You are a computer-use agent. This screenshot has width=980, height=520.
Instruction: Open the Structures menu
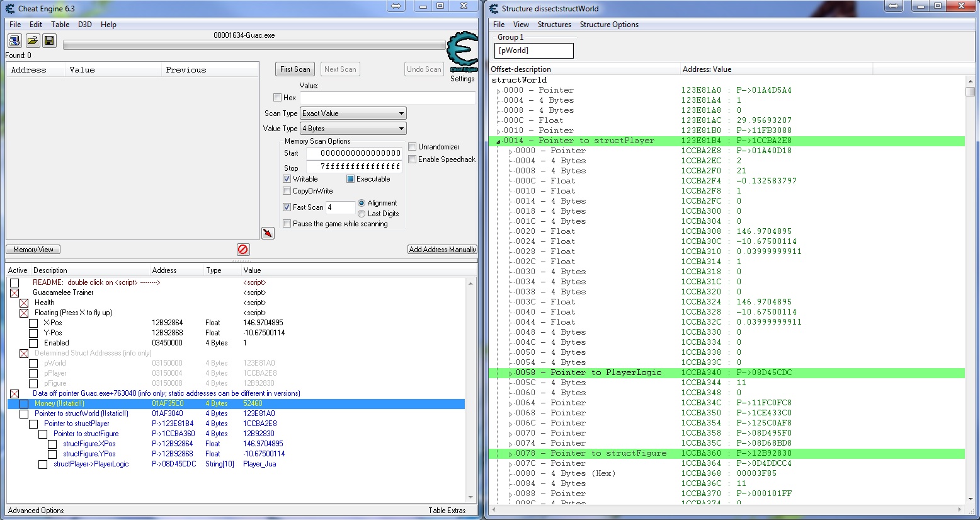point(554,25)
